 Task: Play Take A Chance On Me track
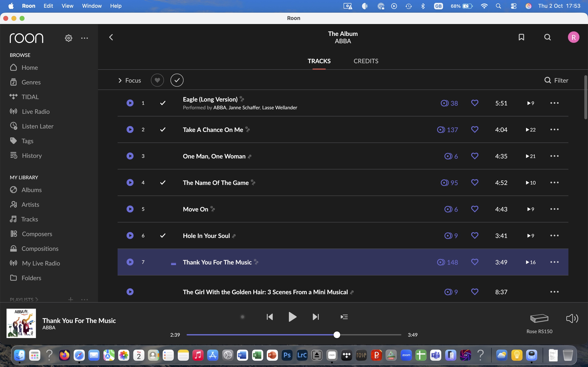coord(130,129)
